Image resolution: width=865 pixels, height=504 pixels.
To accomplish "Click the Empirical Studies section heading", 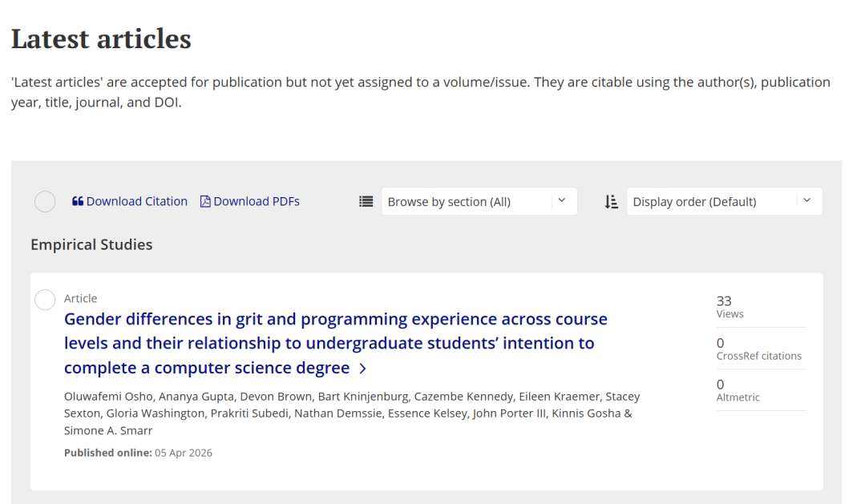I will (x=91, y=244).
